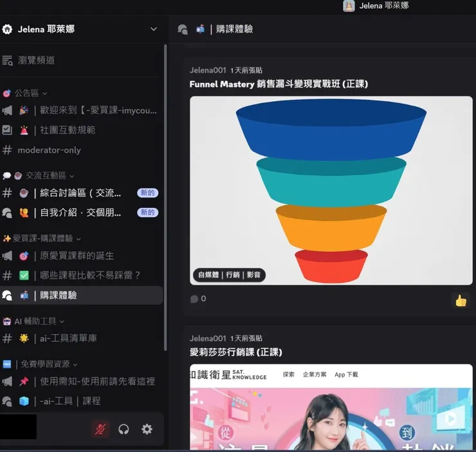Open the 愛莉莎莎行銷課 (正課) post title
Screen dimensions: 476x452
236,352
